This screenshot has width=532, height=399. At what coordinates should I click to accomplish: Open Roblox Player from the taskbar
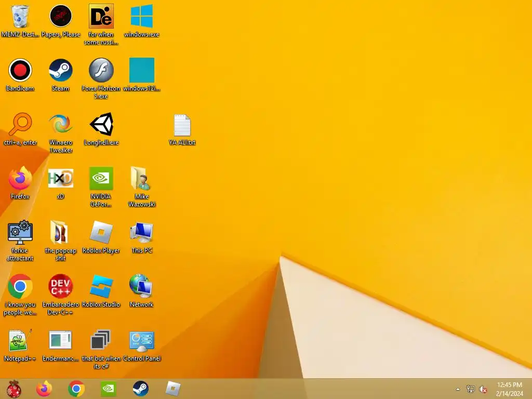point(173,389)
